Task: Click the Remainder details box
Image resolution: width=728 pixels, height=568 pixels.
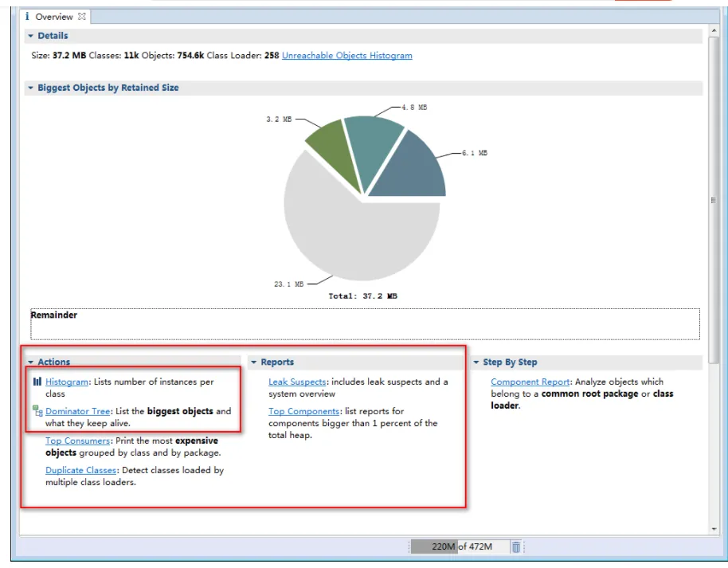Action: [x=365, y=323]
